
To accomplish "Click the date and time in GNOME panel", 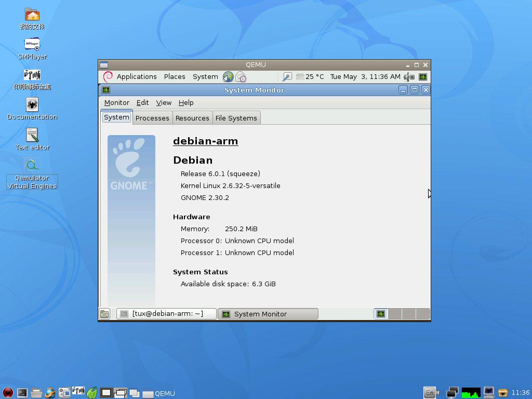I will (365, 77).
